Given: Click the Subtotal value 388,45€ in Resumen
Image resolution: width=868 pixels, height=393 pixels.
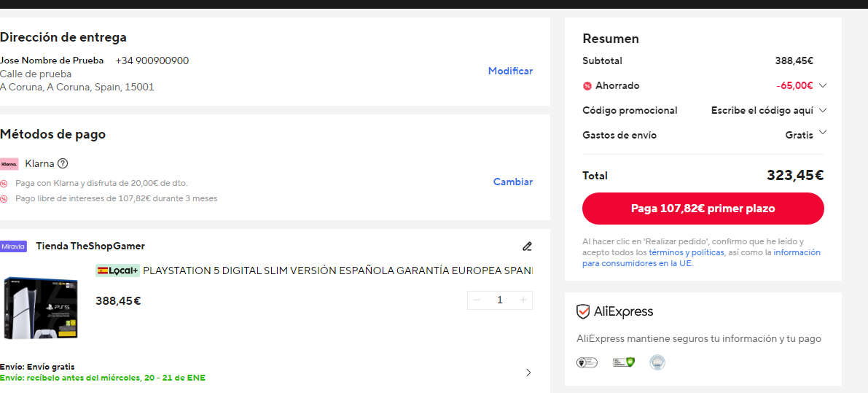Looking at the screenshot, I should [794, 61].
